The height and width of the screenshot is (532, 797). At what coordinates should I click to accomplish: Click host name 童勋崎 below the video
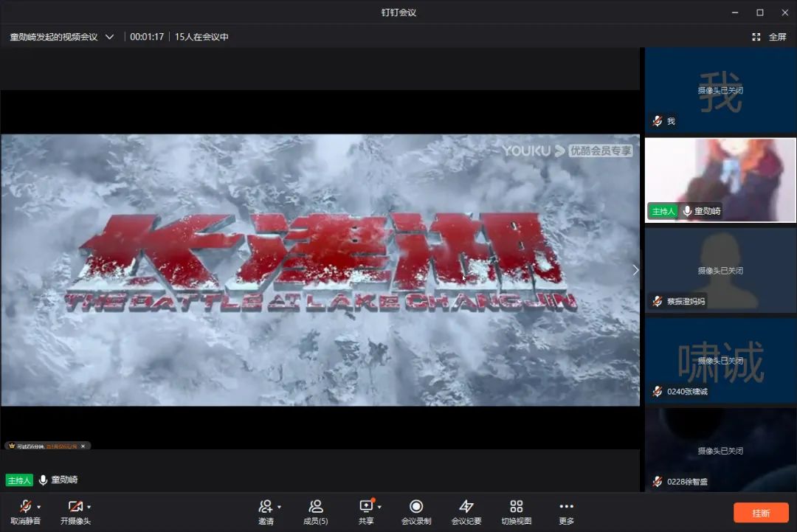point(64,480)
